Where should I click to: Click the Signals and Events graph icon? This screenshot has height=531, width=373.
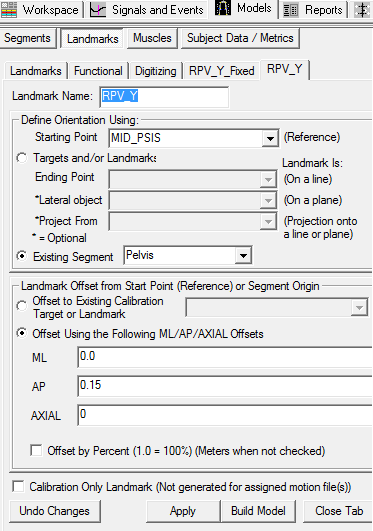pos(98,10)
